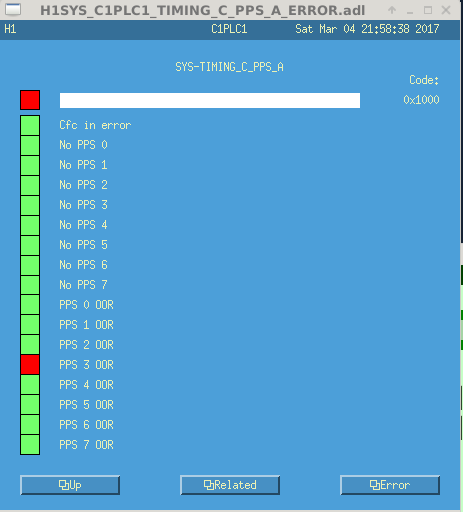Open the Error related display button
This screenshot has width=463, height=512.
[390, 485]
